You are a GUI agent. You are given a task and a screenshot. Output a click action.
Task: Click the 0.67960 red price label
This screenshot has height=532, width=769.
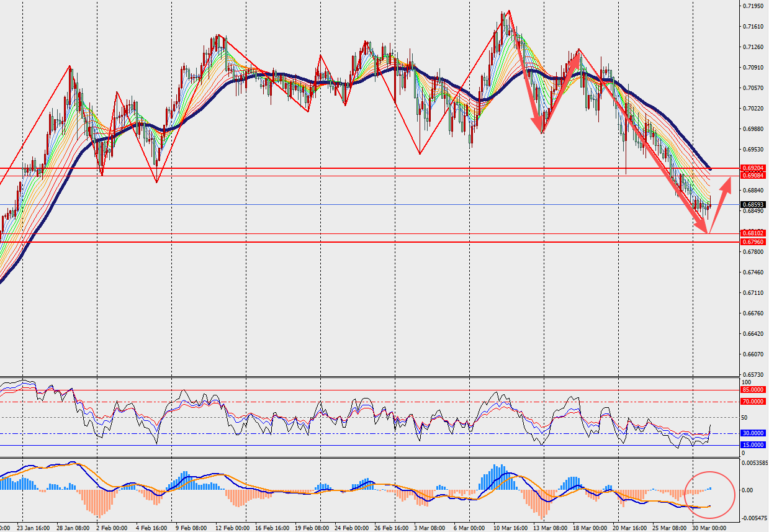pyautogui.click(x=753, y=241)
